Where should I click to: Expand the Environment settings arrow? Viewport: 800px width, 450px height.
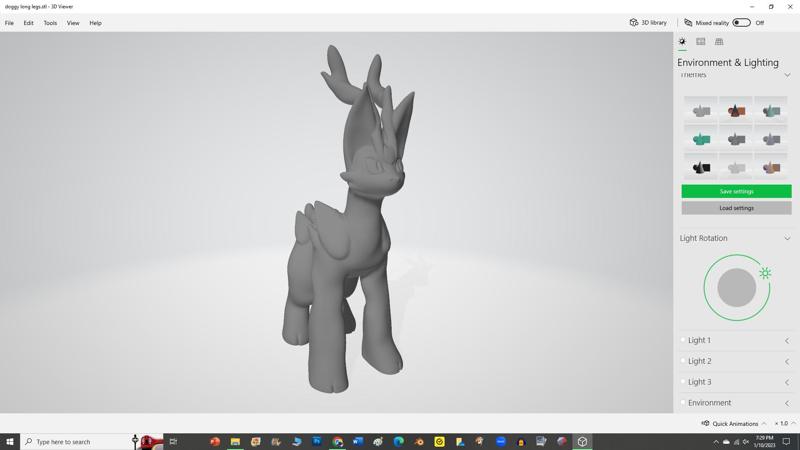(x=787, y=403)
